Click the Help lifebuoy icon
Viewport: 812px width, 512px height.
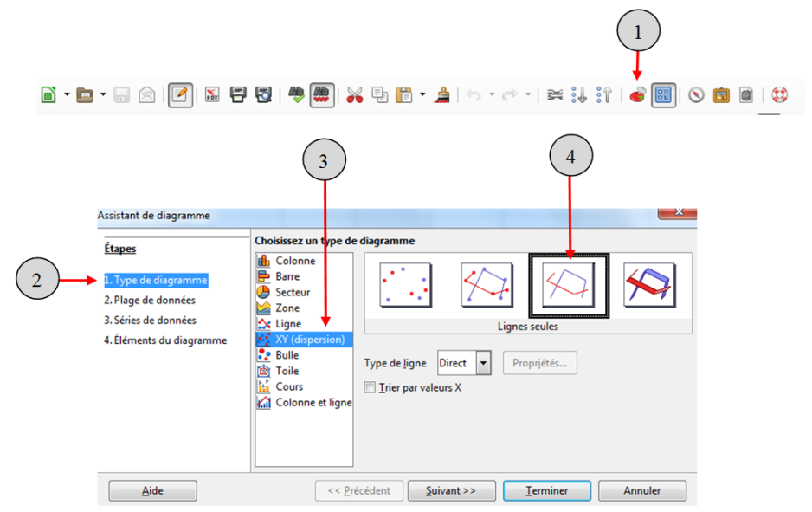(779, 94)
